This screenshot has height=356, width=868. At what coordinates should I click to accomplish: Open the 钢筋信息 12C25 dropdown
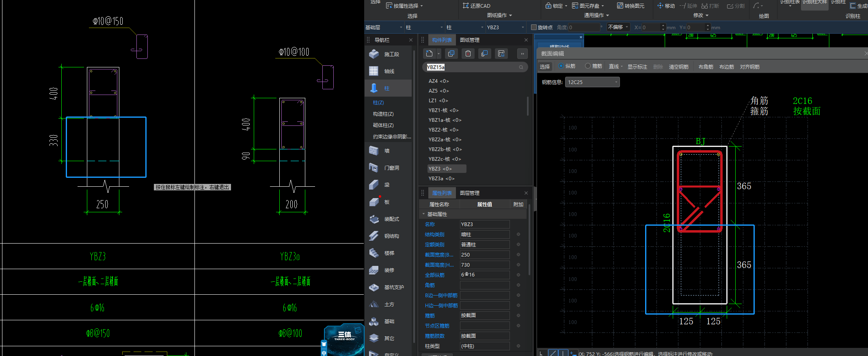point(592,82)
